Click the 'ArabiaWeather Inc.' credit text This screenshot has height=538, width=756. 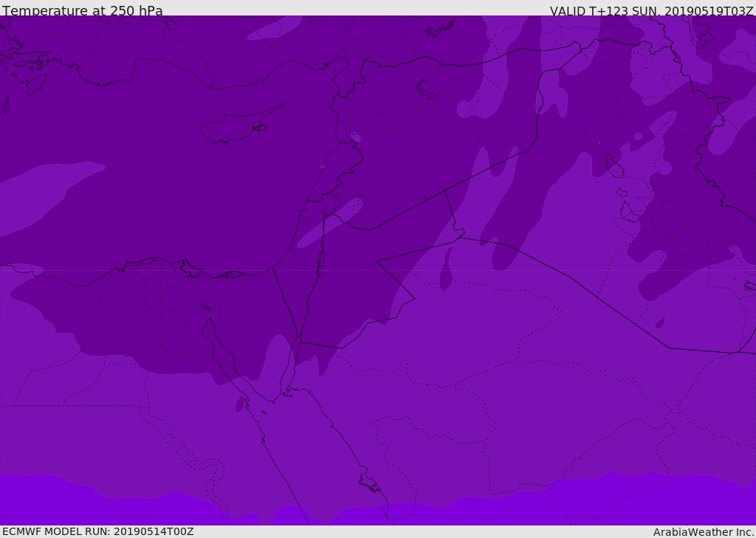coord(704,532)
